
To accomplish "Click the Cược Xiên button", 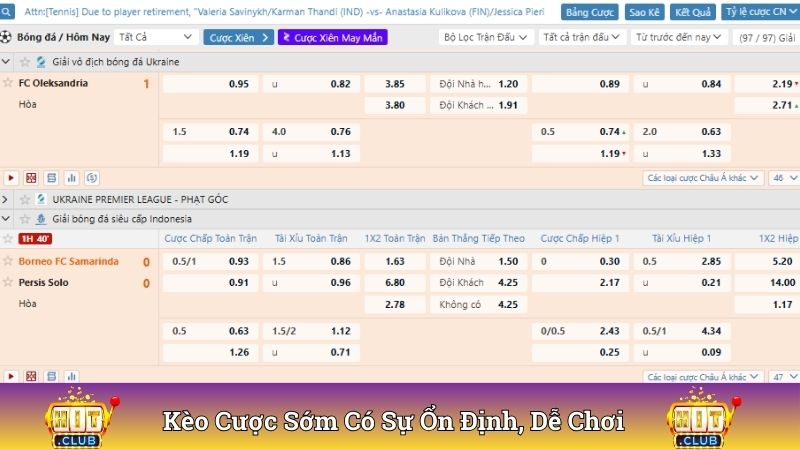I will (238, 37).
